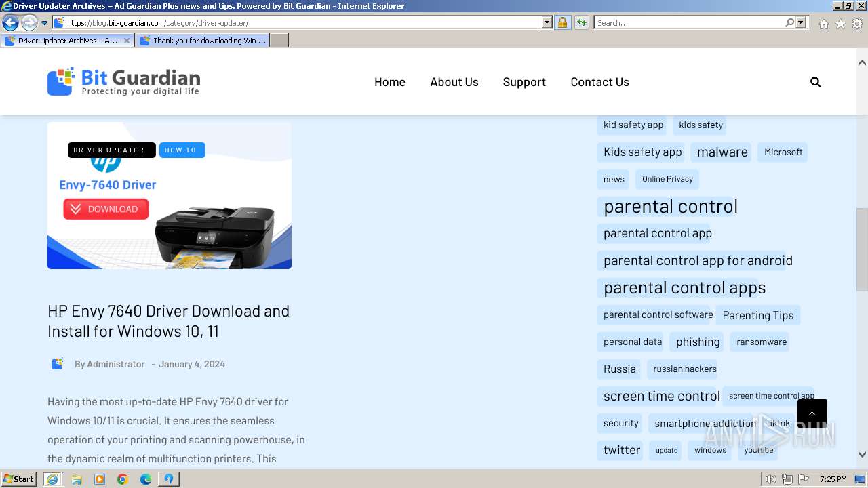Select the 'malware' tag
The height and width of the screenshot is (488, 868).
[722, 152]
